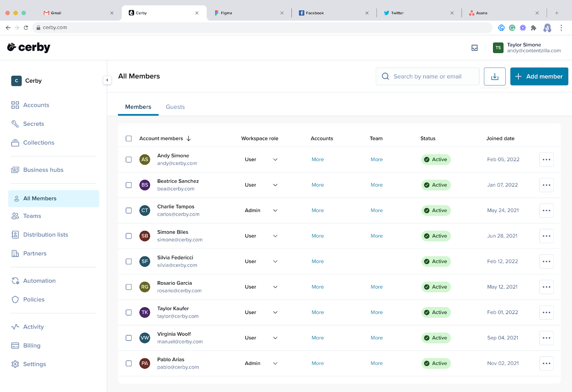
Task: Check the box for Simone Biles
Action: click(129, 236)
